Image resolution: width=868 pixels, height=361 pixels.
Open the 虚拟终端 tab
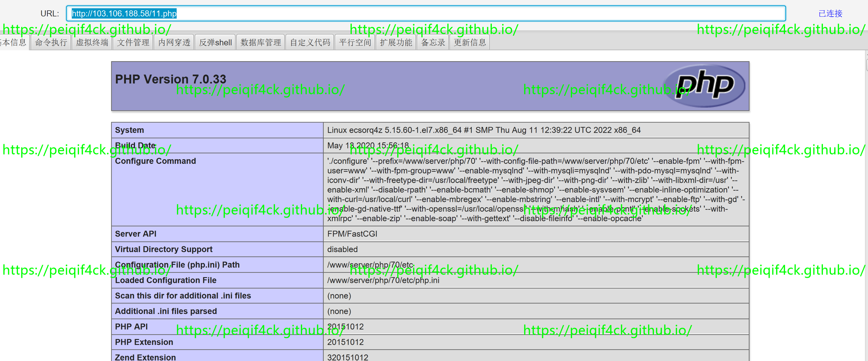point(92,42)
